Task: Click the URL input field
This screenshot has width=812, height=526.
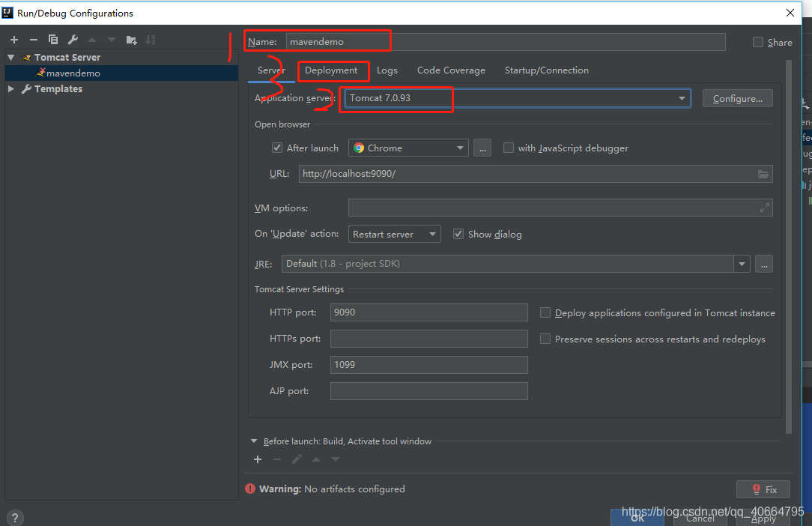Action: click(x=536, y=174)
